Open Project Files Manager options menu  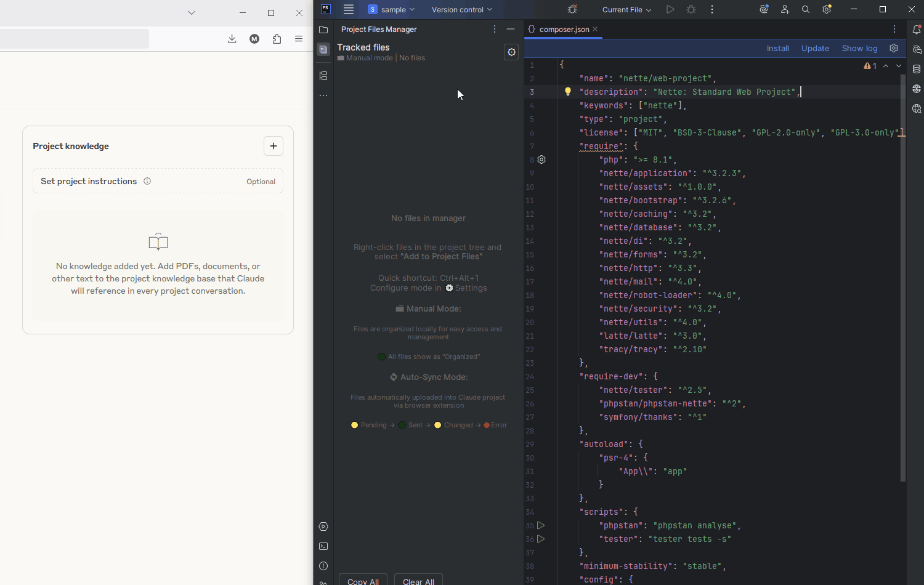pyautogui.click(x=495, y=29)
